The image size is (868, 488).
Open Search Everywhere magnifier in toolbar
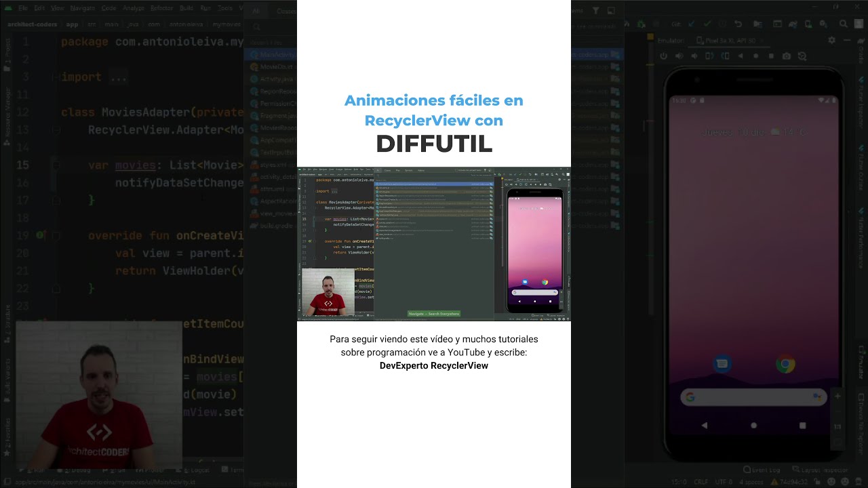click(x=843, y=24)
